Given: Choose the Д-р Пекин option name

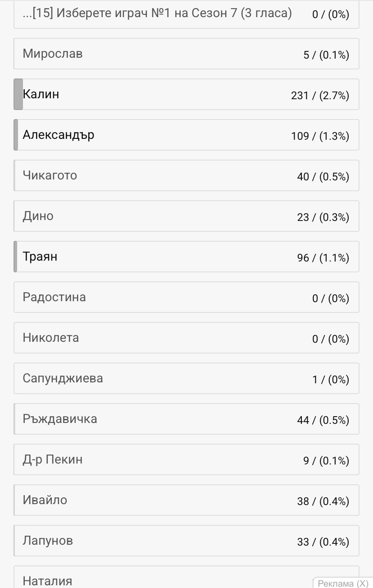Looking at the screenshot, I should 53,459.
